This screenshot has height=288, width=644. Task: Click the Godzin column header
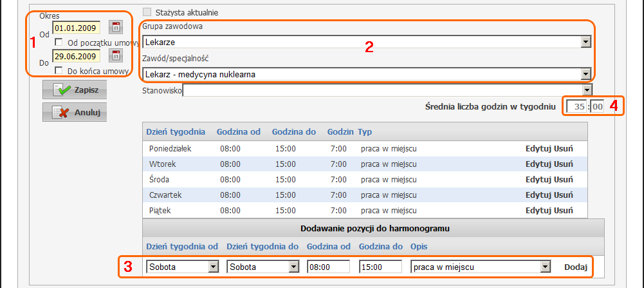coord(340,132)
